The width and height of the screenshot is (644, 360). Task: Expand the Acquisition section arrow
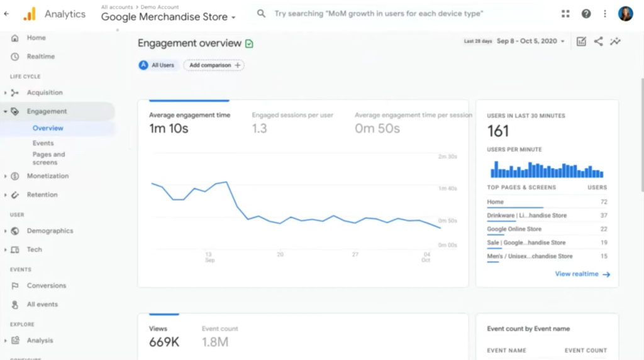5,93
